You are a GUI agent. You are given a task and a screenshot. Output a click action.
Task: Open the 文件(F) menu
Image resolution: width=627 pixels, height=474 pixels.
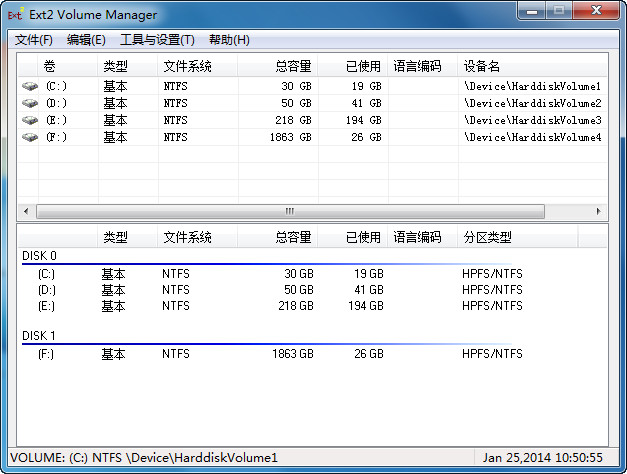click(x=34, y=40)
